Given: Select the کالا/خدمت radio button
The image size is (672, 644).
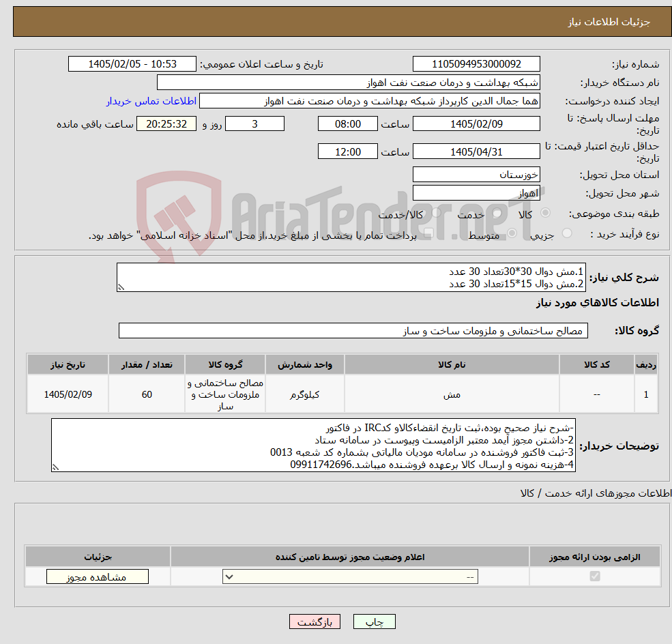Looking at the screenshot, I should [436, 213].
